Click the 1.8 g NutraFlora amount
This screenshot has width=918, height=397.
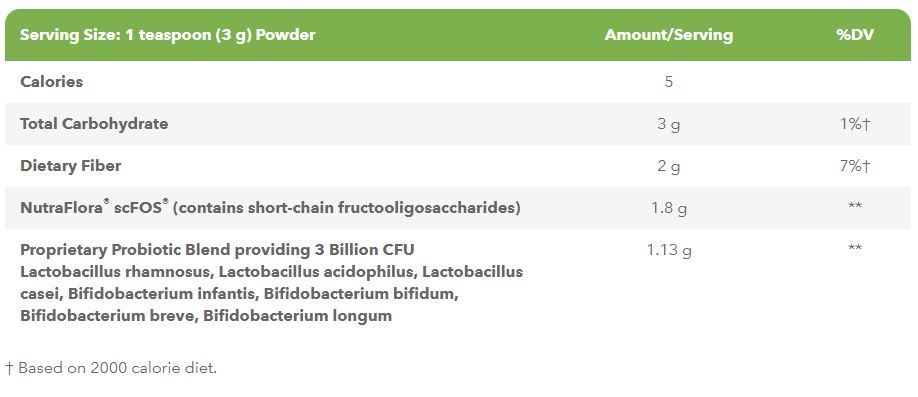669,208
